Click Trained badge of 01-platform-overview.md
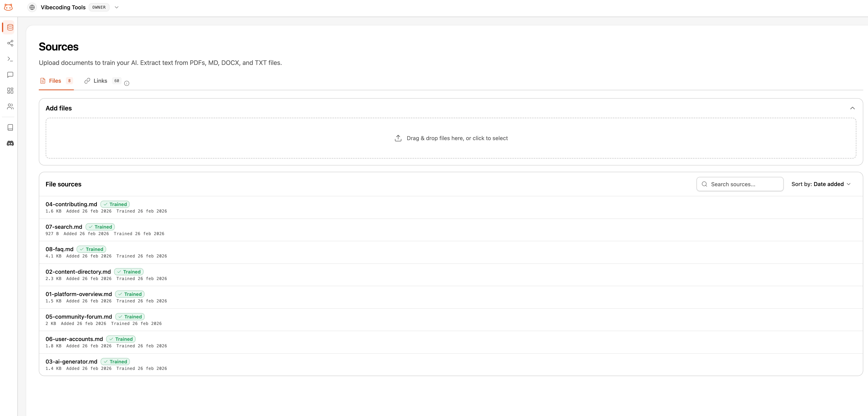 coord(130,294)
